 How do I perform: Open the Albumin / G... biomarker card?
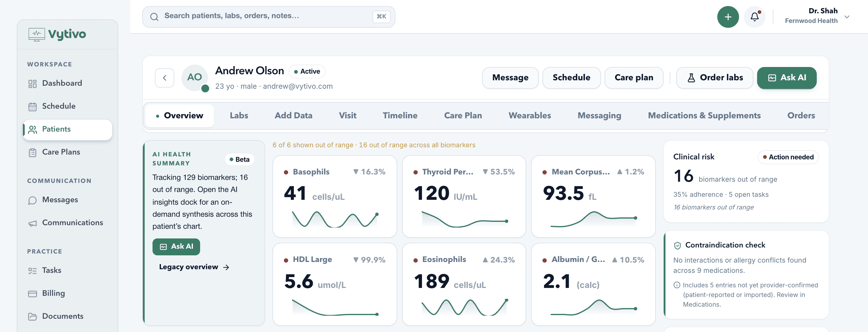click(x=593, y=284)
